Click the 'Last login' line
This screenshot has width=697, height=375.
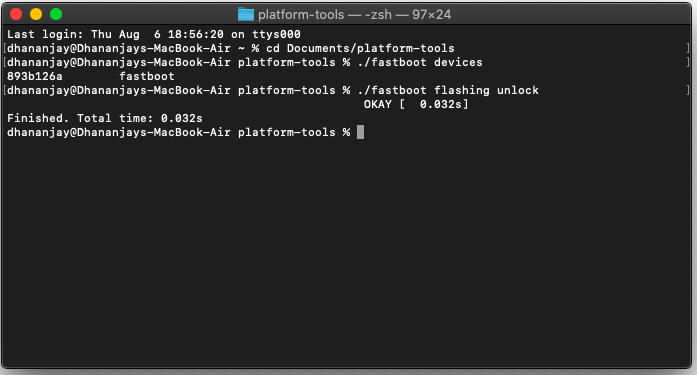click(x=154, y=34)
